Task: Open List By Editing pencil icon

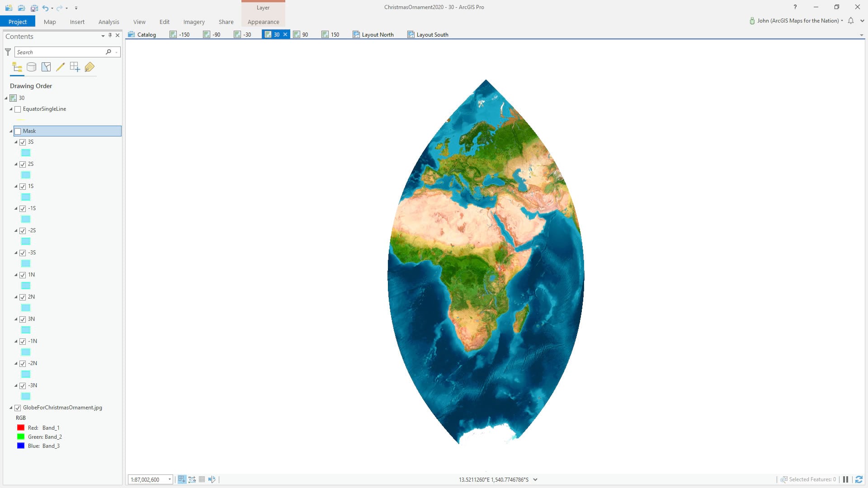Action: coord(60,67)
